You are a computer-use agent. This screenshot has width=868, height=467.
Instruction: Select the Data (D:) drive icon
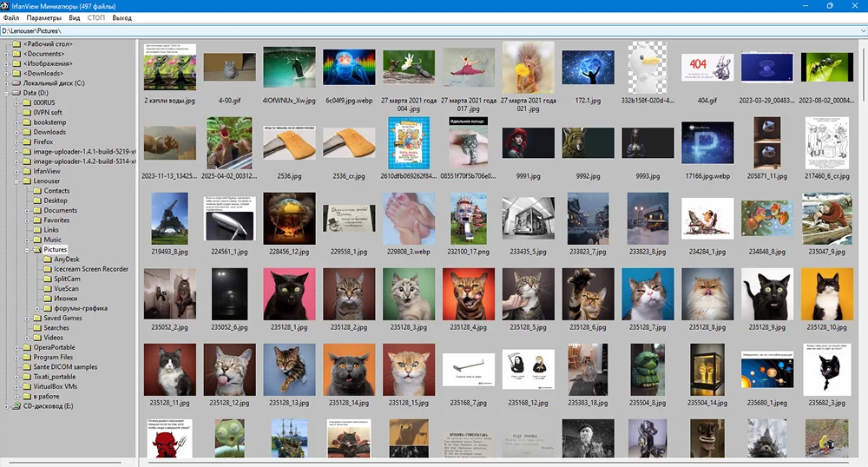(x=15, y=93)
